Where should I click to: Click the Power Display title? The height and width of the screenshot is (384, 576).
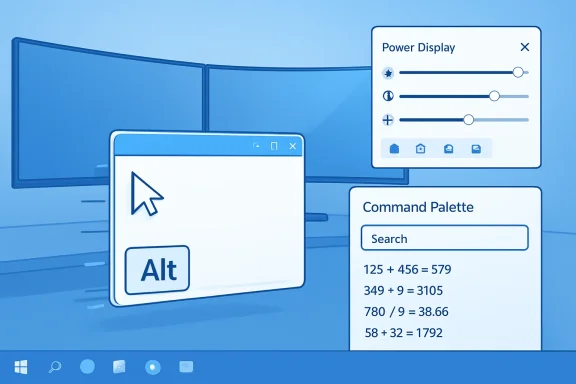pyautogui.click(x=418, y=47)
